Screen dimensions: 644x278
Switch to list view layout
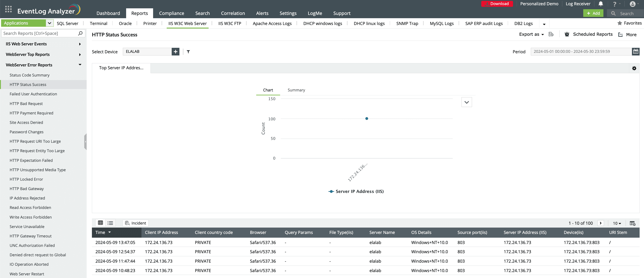(x=110, y=223)
